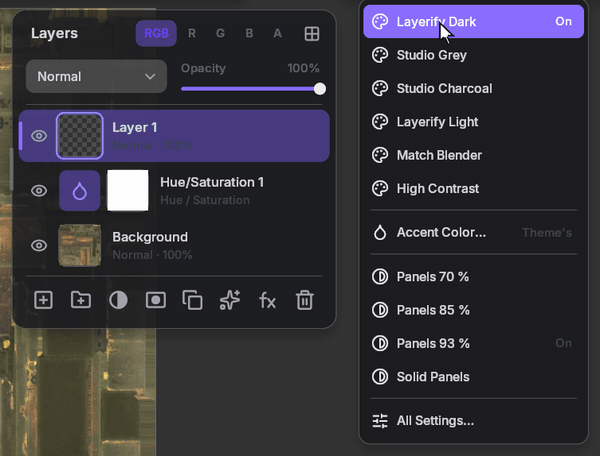This screenshot has width=600, height=456.
Task: Switch to the B channel
Action: pyautogui.click(x=249, y=33)
